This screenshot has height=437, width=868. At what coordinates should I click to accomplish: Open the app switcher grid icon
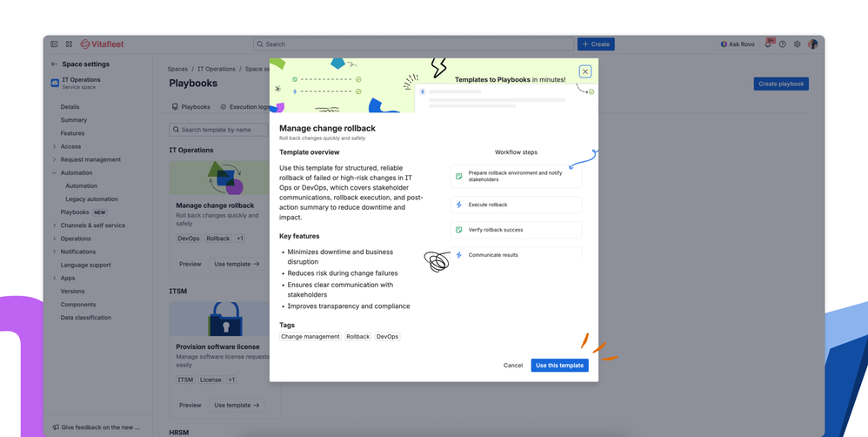(x=70, y=44)
